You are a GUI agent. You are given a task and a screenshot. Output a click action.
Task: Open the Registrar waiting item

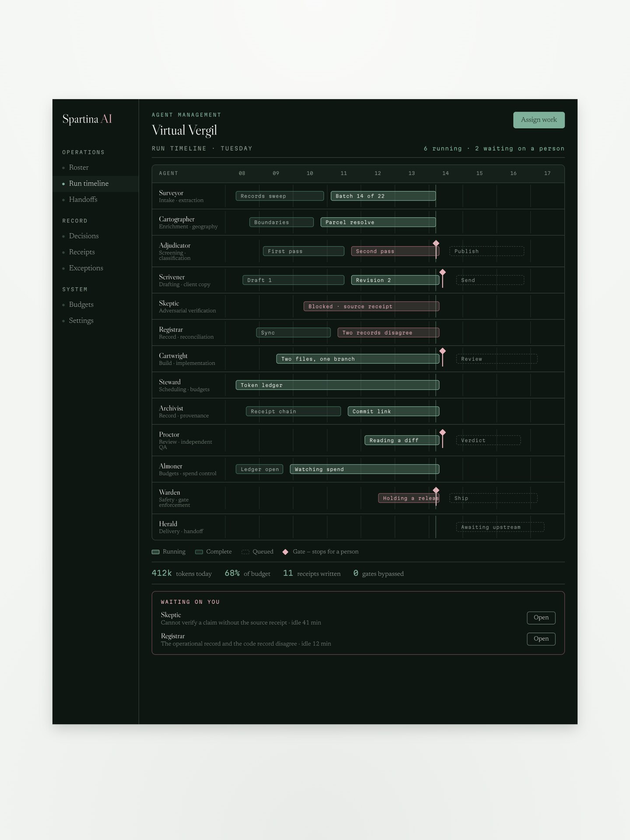541,638
